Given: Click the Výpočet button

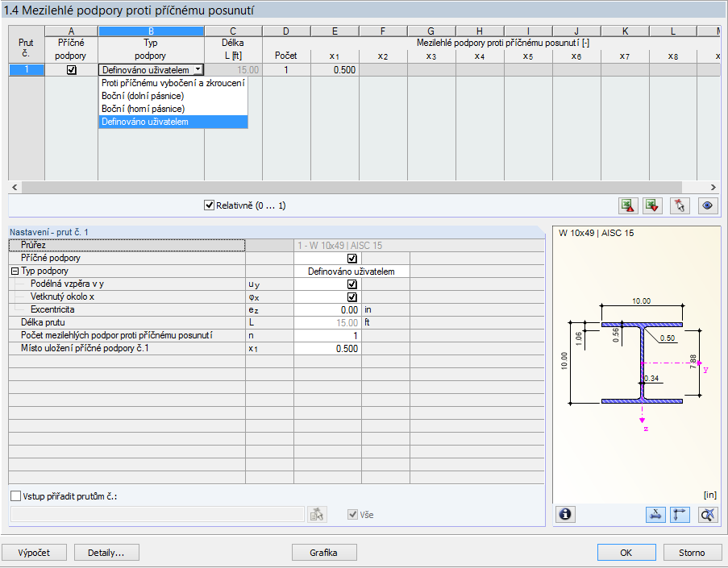Looking at the screenshot, I should (34, 553).
